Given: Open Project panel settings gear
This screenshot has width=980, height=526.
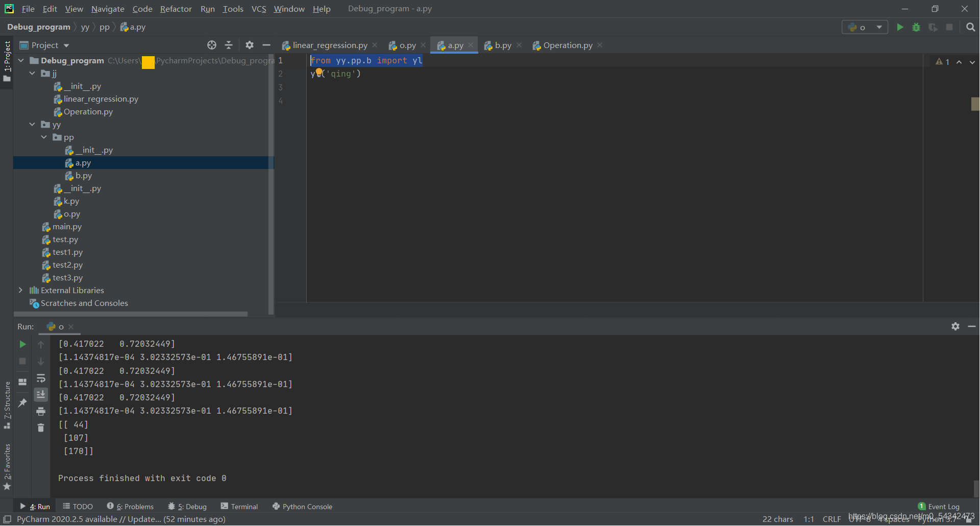Looking at the screenshot, I should pos(250,45).
